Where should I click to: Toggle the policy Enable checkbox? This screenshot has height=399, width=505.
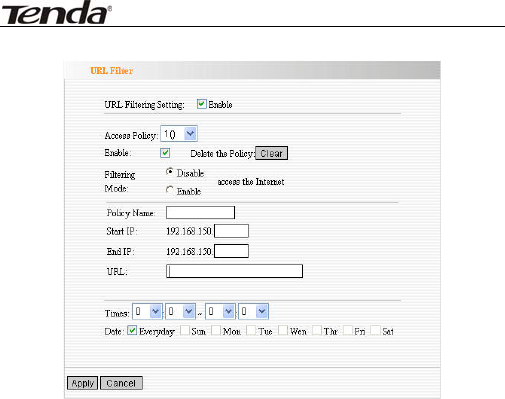tap(165, 153)
